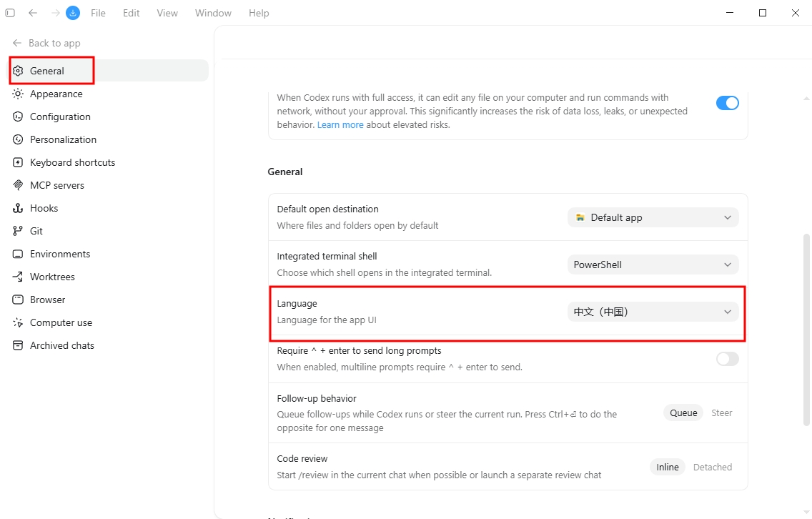
Task: Open the Window menu
Action: 213,13
